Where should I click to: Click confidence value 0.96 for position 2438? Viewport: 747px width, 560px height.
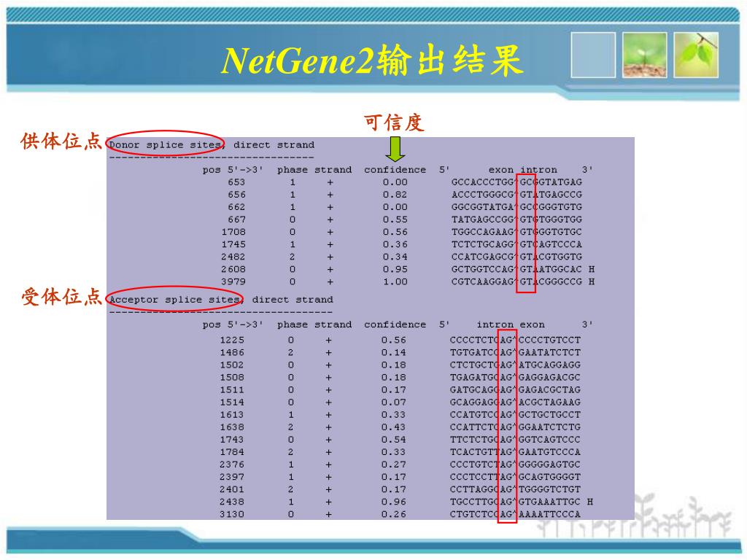pyautogui.click(x=393, y=502)
